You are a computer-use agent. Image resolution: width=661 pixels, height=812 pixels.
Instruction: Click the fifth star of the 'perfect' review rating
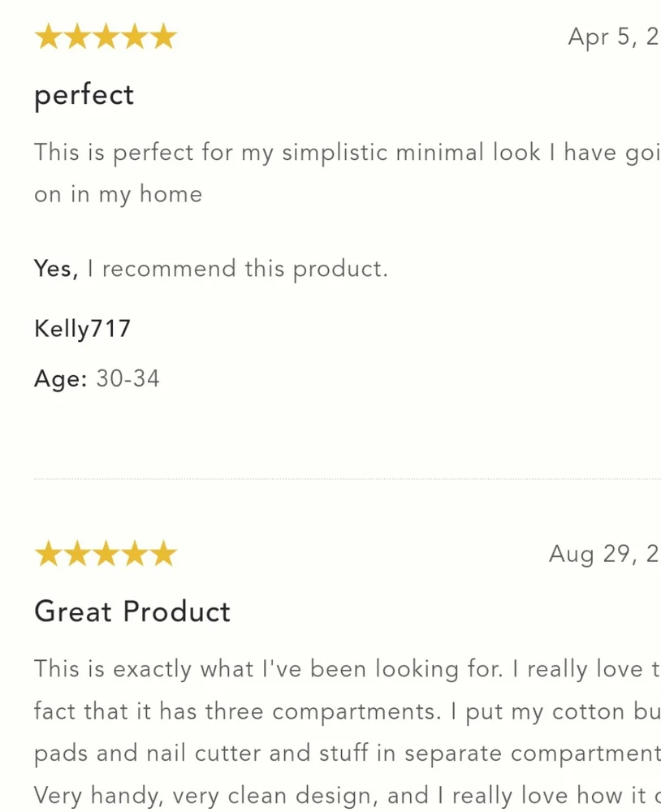click(164, 37)
